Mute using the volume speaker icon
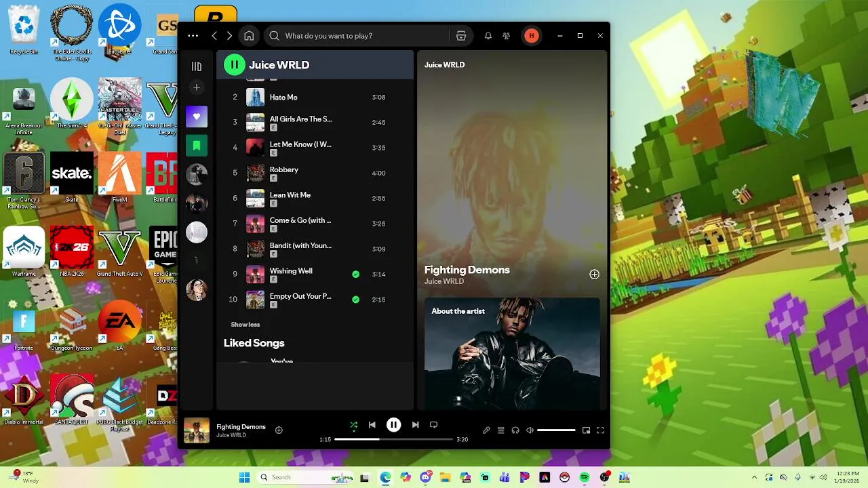 pyautogui.click(x=530, y=430)
